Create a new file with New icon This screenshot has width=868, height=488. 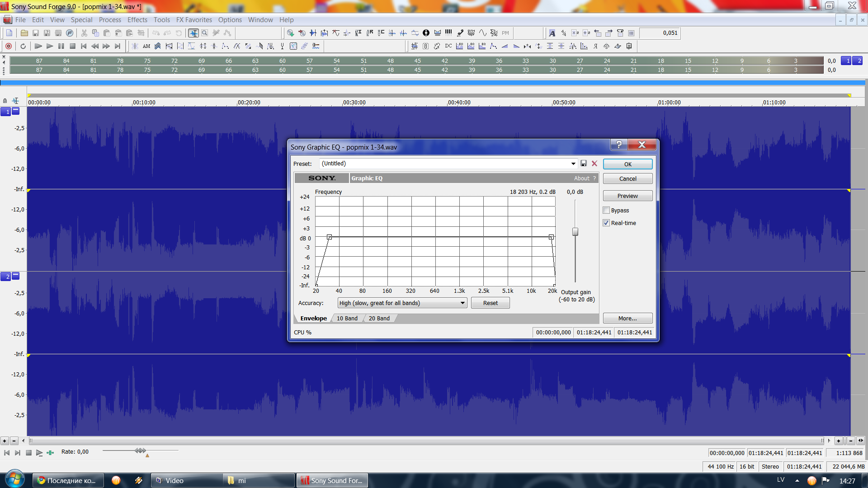point(9,33)
